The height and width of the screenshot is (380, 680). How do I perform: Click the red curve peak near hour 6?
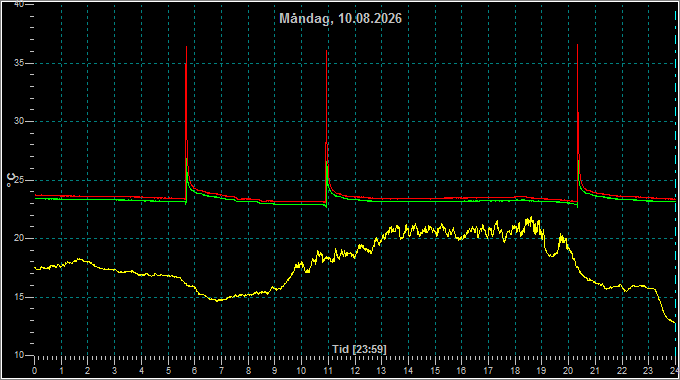(186, 47)
